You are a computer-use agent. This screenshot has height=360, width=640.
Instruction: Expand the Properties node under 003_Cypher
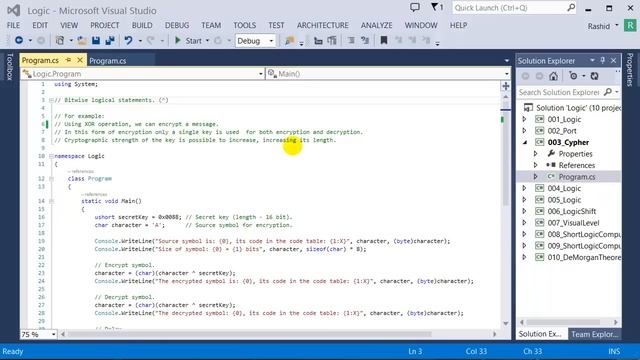click(536, 154)
